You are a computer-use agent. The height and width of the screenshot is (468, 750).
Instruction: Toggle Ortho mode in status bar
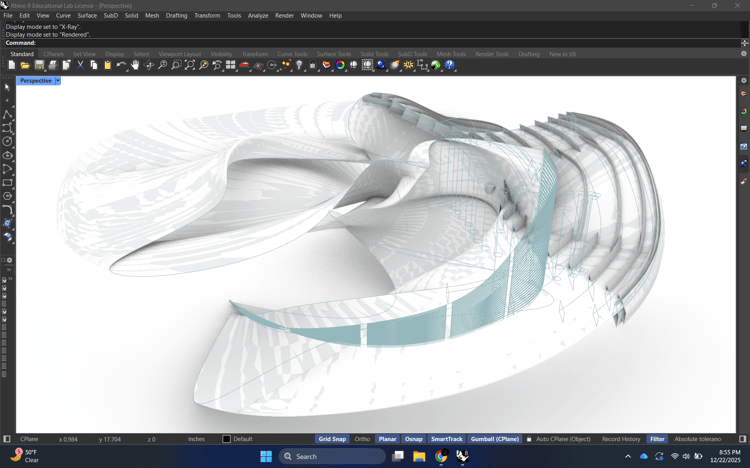click(x=362, y=439)
